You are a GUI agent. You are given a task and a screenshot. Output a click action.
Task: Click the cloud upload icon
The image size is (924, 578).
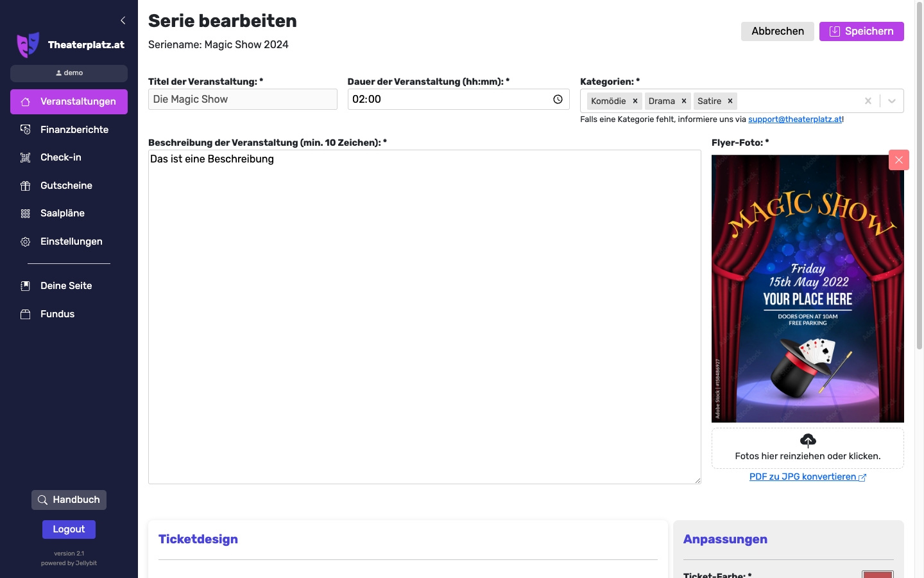pyautogui.click(x=808, y=440)
